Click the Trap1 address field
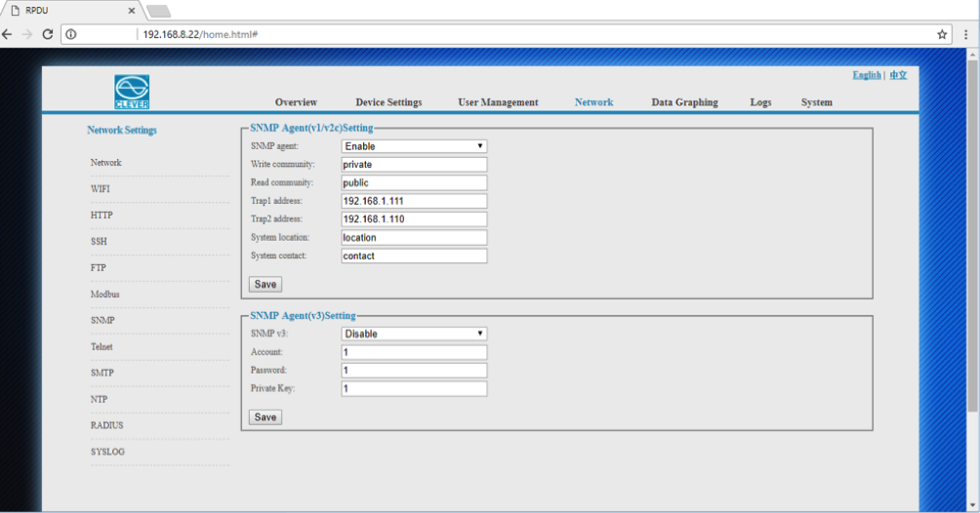 click(x=414, y=201)
